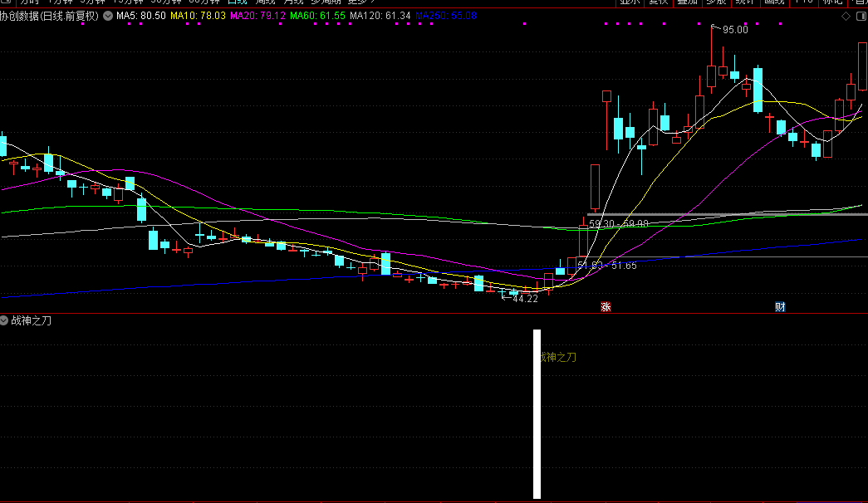Select the MA120: 61.34 label

coord(380,16)
